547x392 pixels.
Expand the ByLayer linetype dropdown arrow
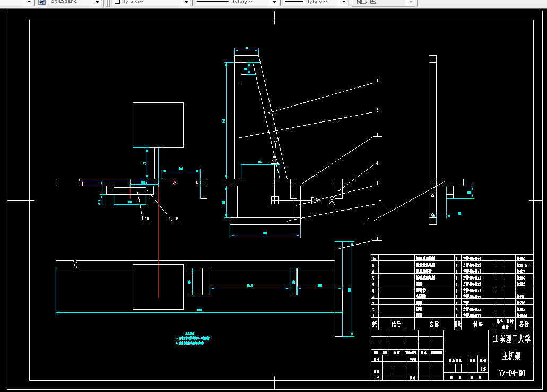coord(274,2)
